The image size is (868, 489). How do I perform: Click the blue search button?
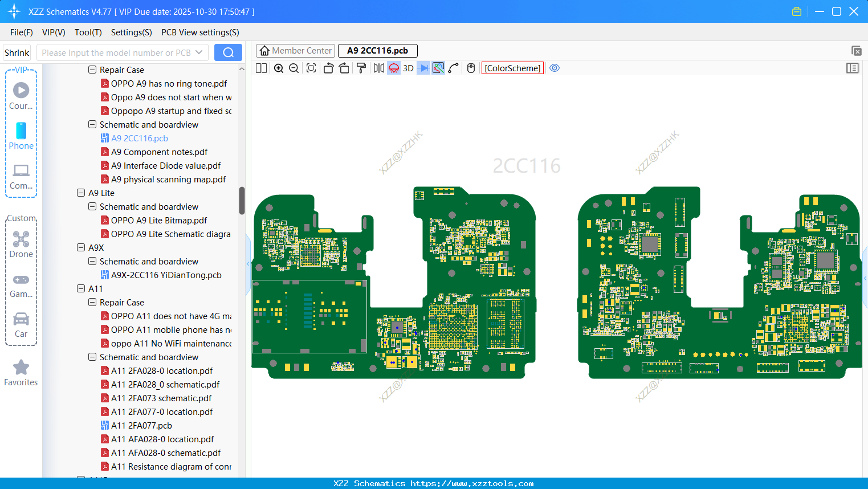coord(228,52)
